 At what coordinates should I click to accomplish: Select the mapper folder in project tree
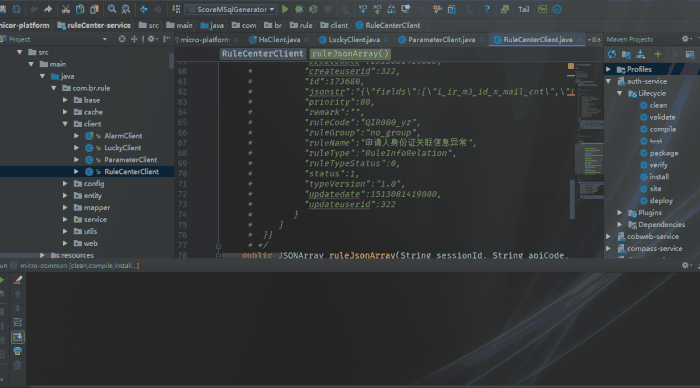[96, 208]
